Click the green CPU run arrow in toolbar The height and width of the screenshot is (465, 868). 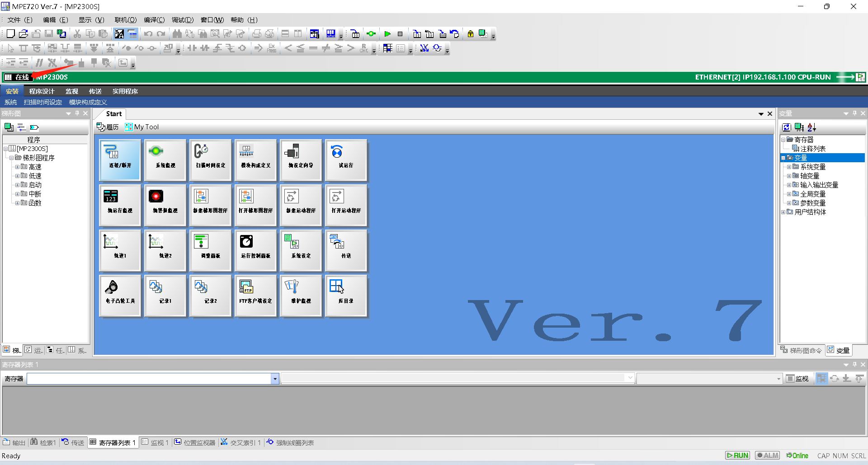387,34
